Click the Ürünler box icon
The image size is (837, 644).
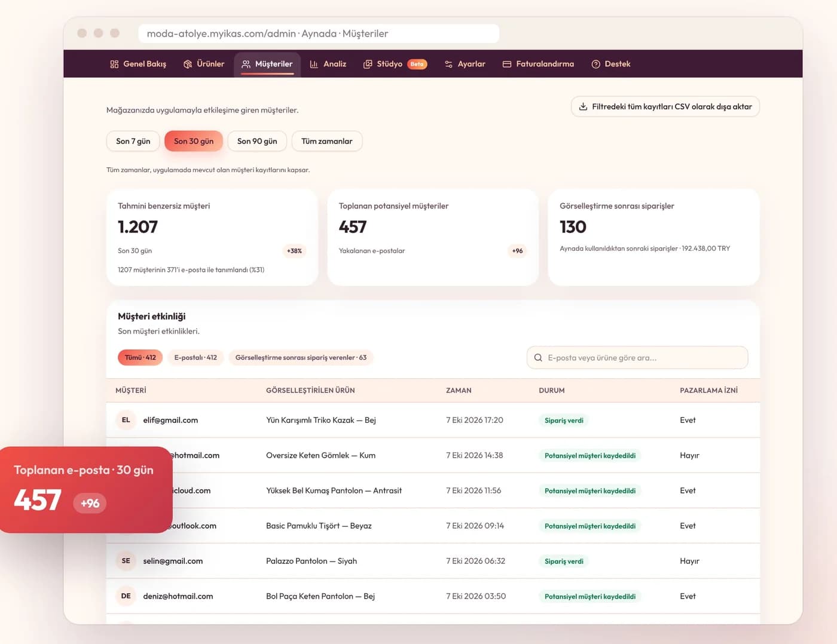click(x=188, y=64)
